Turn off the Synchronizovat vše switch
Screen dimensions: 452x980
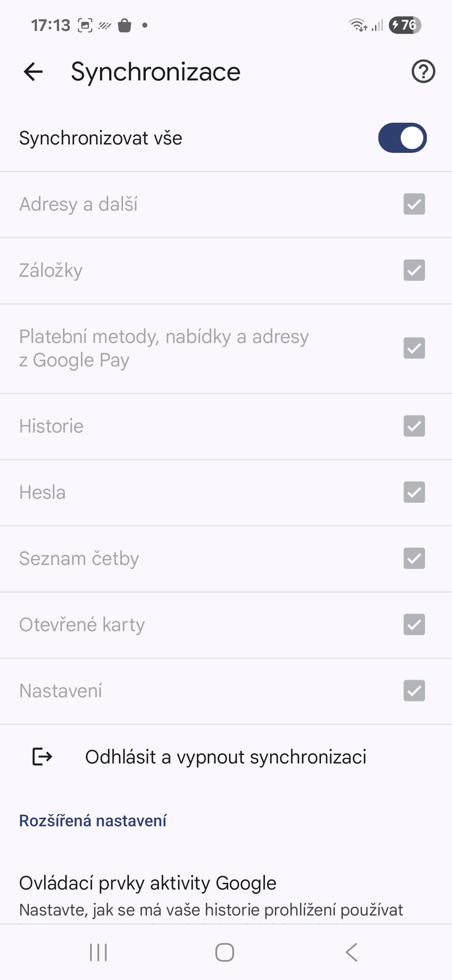coord(402,138)
